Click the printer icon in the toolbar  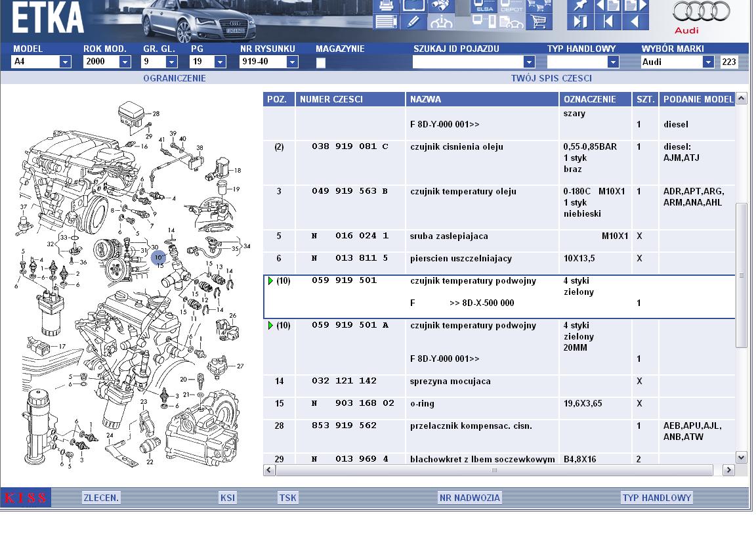385,6
